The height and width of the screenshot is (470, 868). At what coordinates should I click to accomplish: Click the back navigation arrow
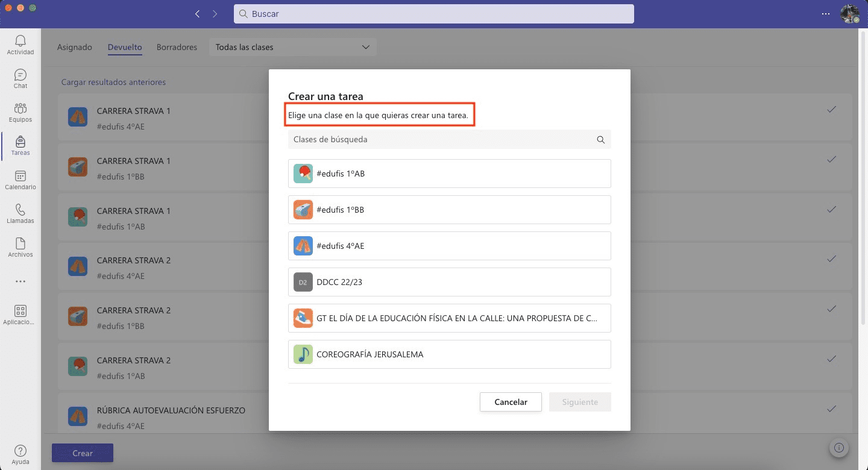pyautogui.click(x=197, y=14)
